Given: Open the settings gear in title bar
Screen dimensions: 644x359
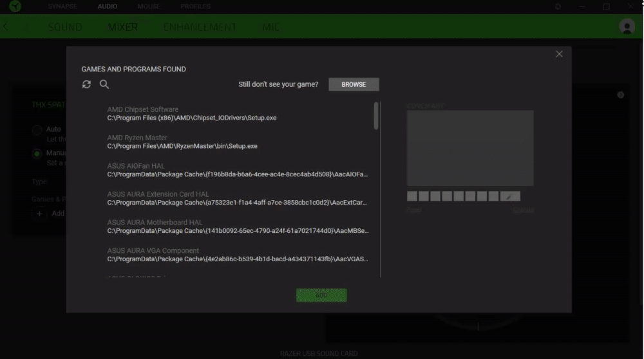Looking at the screenshot, I should tap(558, 6).
